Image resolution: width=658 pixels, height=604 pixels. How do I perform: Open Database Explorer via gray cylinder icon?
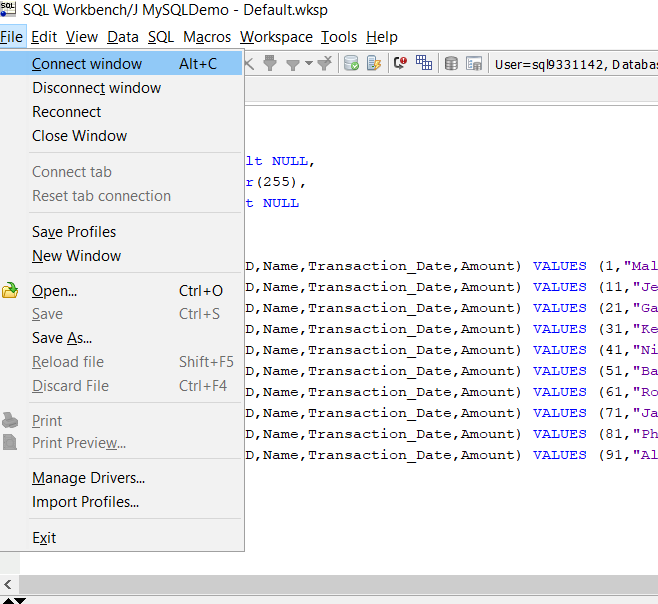451,63
